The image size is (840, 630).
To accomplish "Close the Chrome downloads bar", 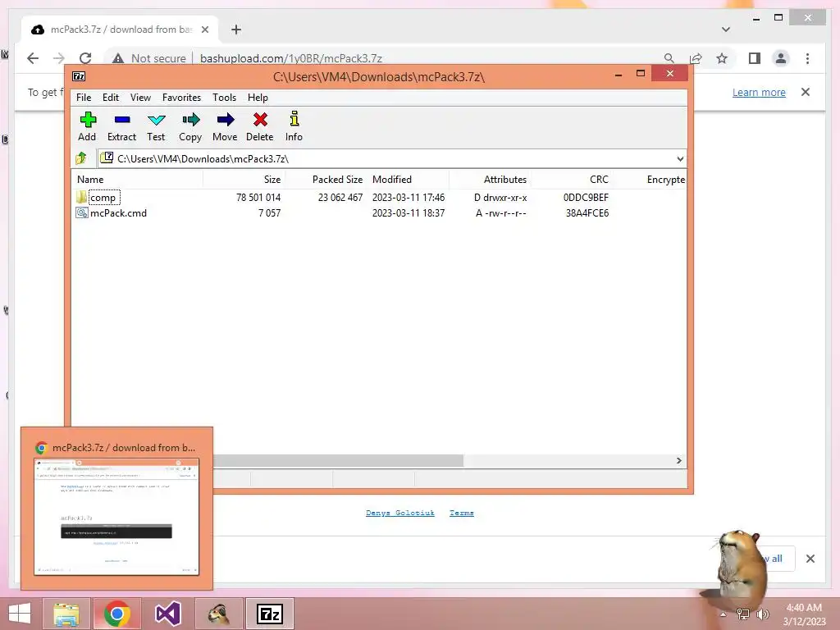I will (810, 559).
